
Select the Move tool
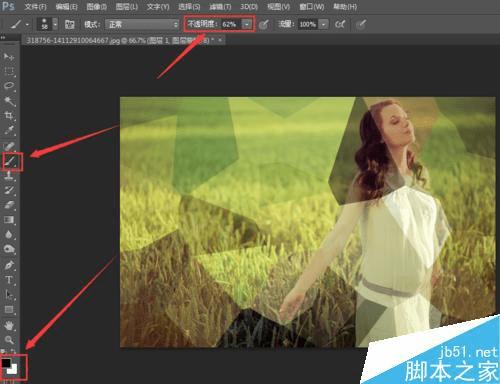coord(9,57)
